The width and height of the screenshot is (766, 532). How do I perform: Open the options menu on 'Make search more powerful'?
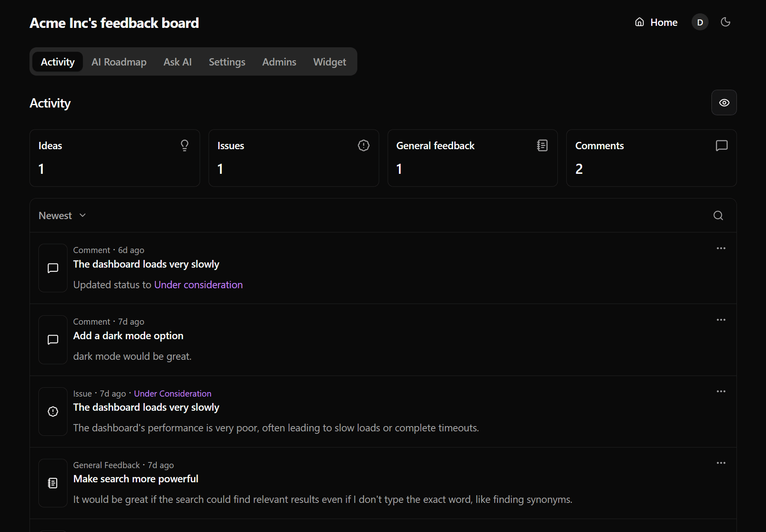[x=721, y=462]
